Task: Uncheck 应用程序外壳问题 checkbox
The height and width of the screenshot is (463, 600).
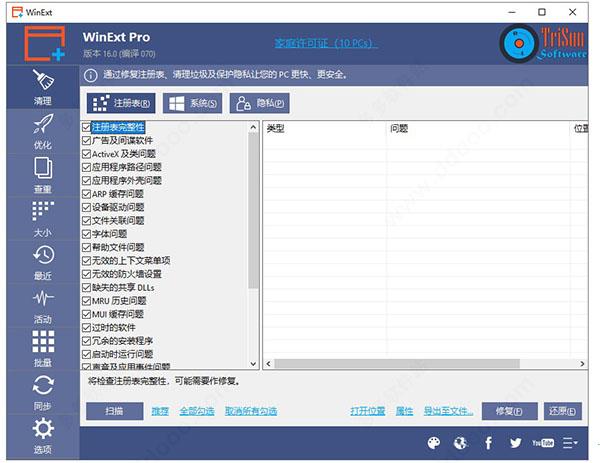Action: pyautogui.click(x=86, y=181)
